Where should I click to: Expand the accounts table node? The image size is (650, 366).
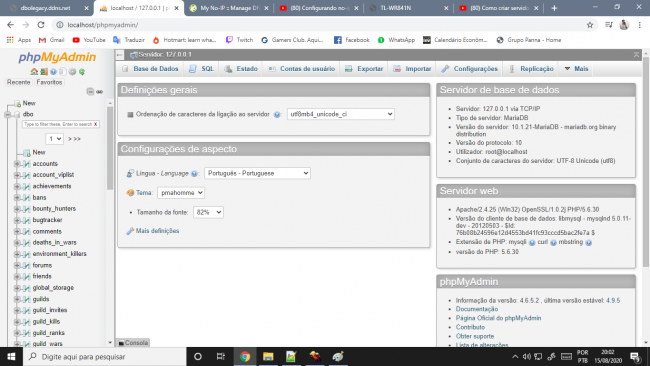(x=17, y=164)
